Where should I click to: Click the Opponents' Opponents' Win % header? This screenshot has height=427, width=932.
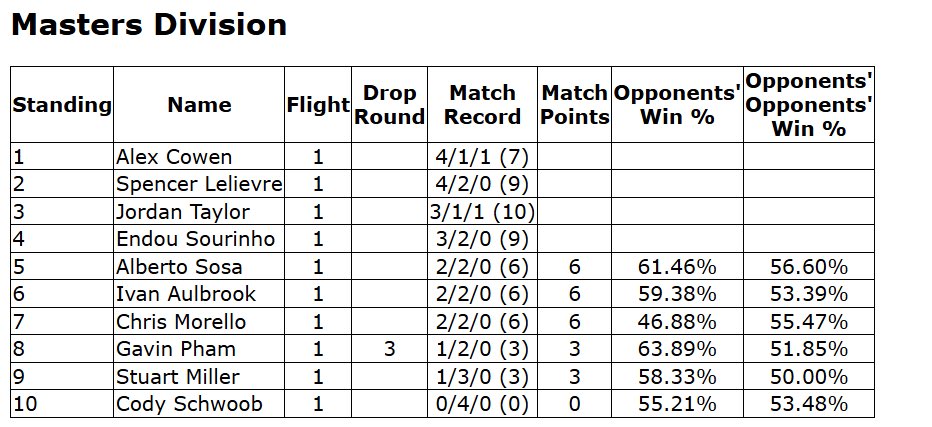coord(809,105)
